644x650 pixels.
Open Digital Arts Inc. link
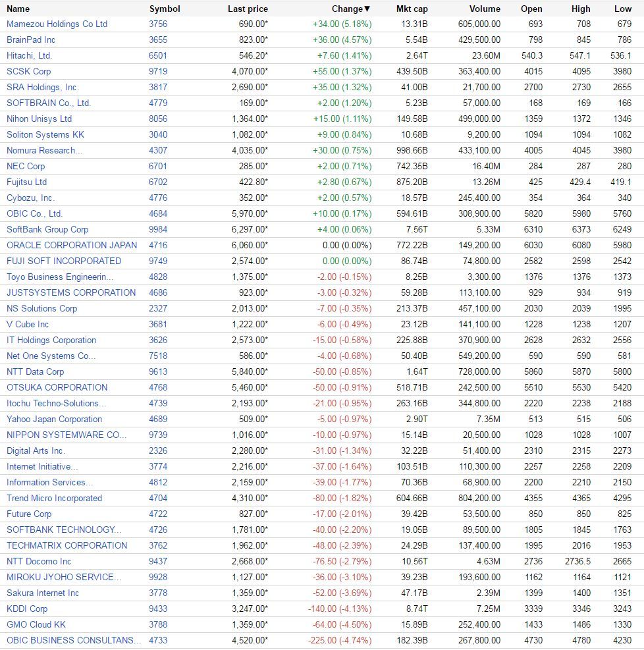(36, 450)
